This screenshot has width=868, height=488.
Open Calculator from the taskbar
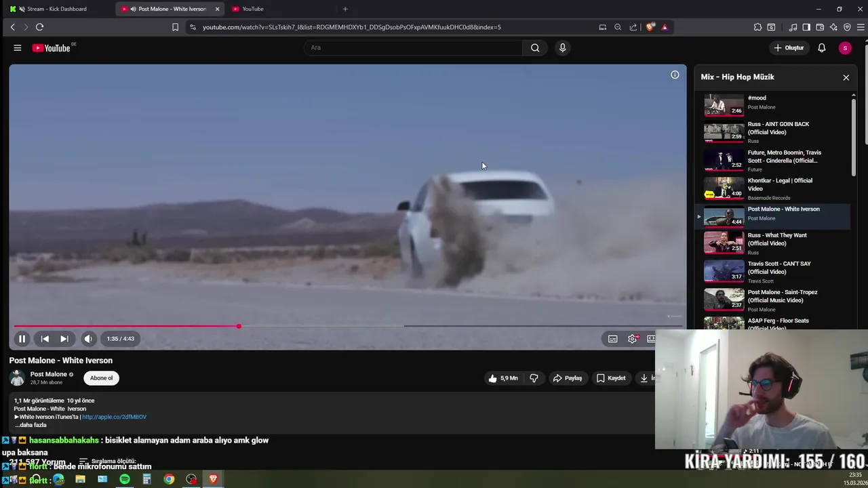[146, 479]
